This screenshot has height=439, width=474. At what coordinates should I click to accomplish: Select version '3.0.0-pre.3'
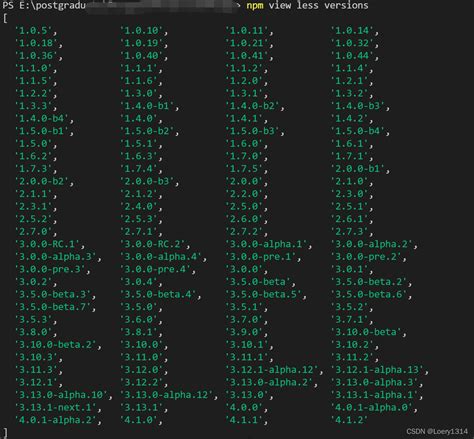[50, 269]
